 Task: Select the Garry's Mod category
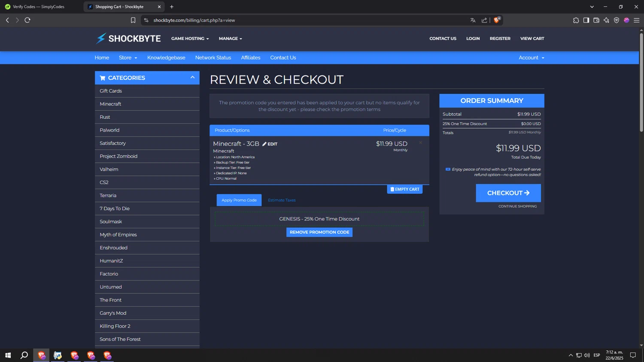(x=147, y=313)
